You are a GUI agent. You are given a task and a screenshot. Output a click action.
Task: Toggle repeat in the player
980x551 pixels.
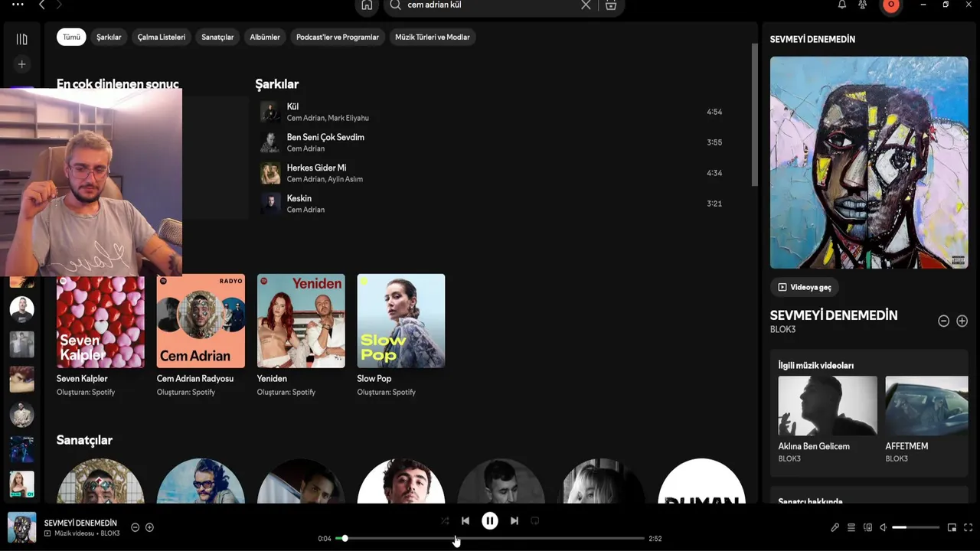point(535,520)
